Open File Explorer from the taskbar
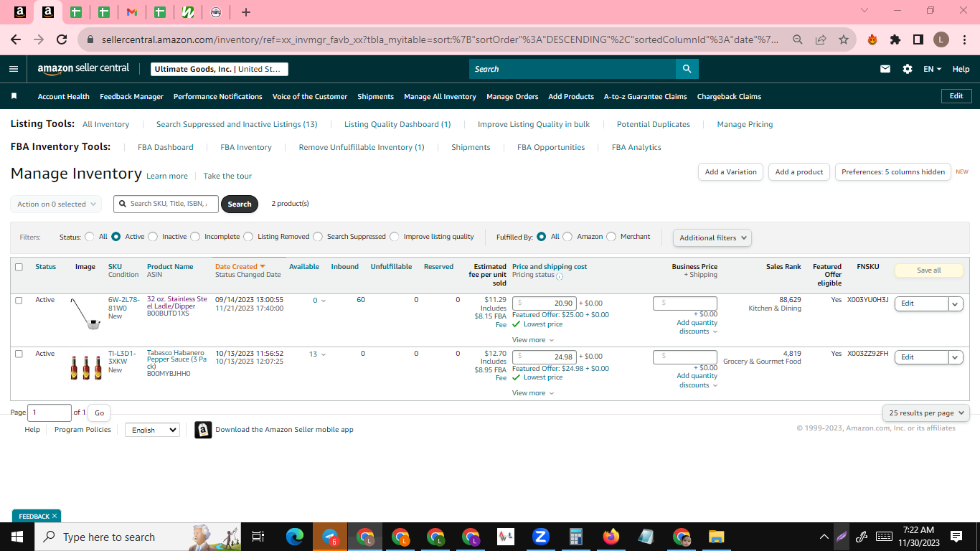 [716, 537]
